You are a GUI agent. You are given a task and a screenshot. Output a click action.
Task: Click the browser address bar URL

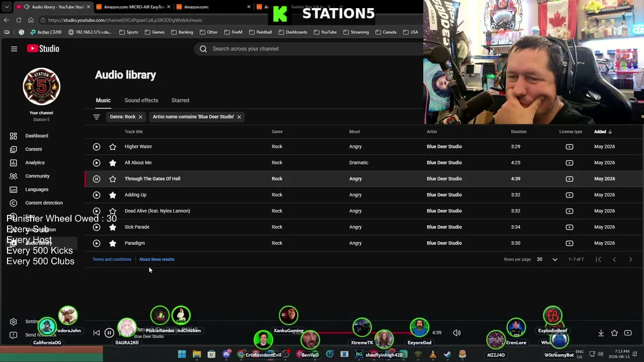click(125, 20)
